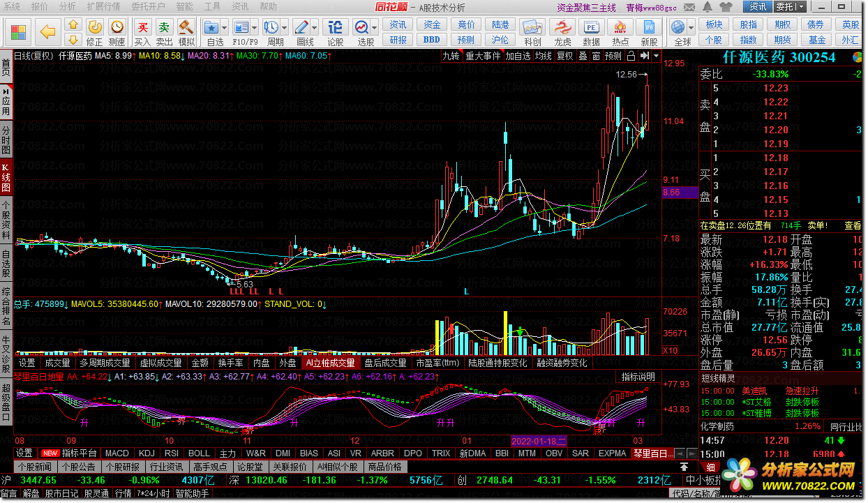Click the yellow up arrow icon

coord(73,24)
